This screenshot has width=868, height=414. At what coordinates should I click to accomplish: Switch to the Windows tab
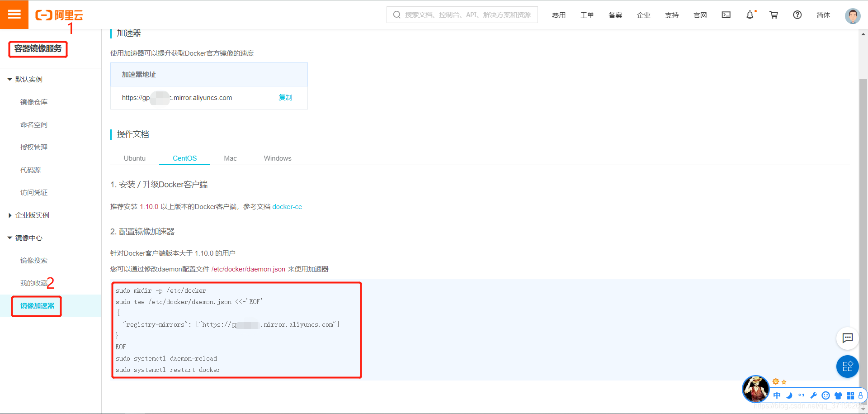coord(278,158)
